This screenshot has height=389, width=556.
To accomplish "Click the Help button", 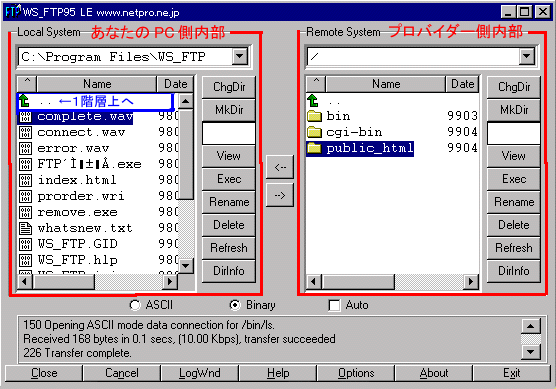I will [x=278, y=373].
